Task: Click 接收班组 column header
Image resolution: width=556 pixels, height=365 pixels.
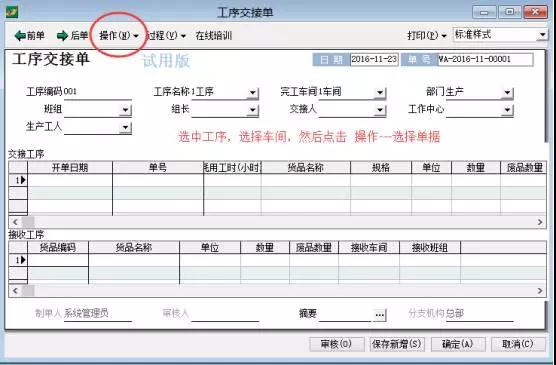Action: (x=430, y=247)
